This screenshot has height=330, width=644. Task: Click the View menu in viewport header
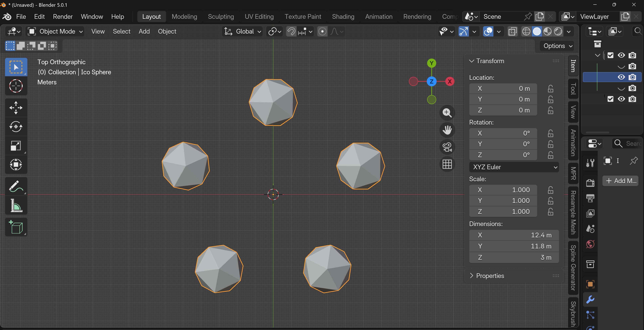[x=98, y=32]
